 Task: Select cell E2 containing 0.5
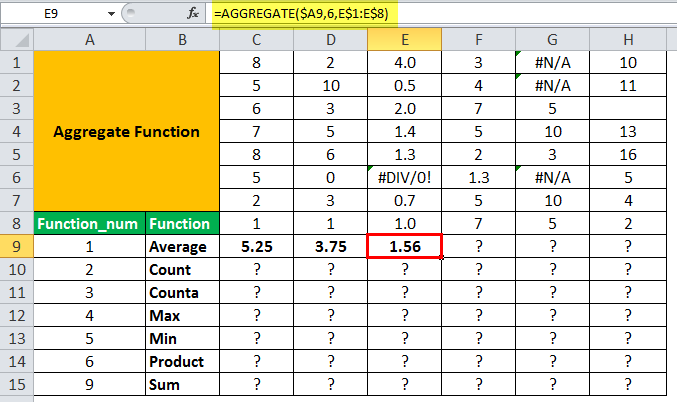click(405, 85)
